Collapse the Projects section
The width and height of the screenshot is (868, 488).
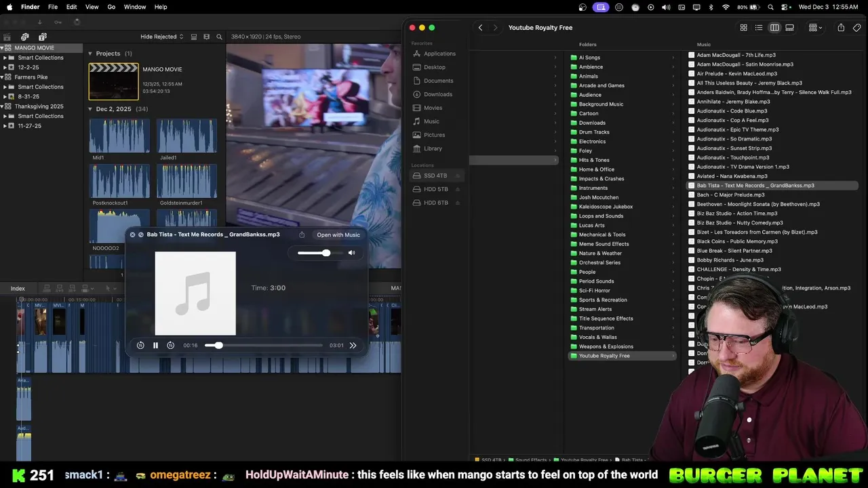click(x=90, y=54)
